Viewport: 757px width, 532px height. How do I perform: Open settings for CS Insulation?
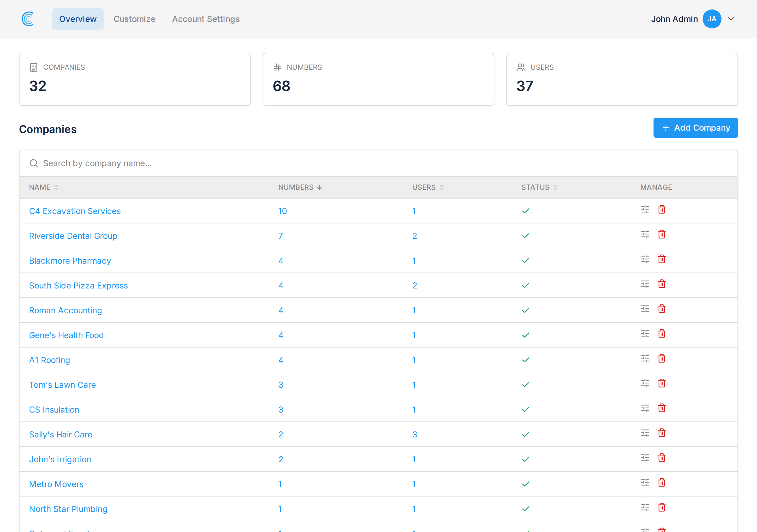645,408
